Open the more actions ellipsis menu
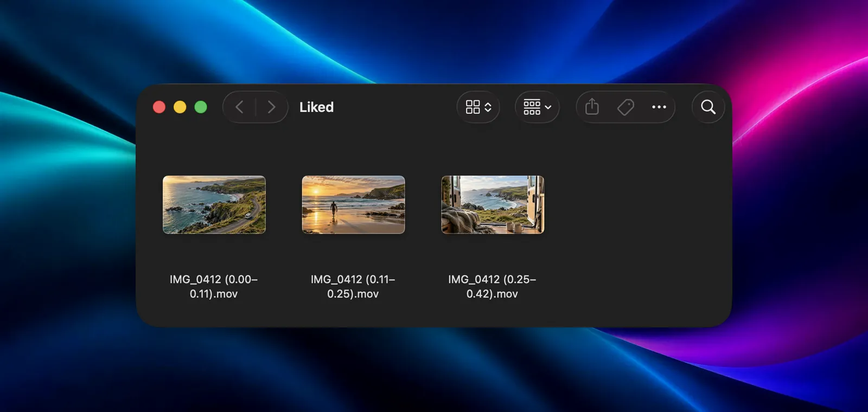This screenshot has height=412, width=868. click(x=659, y=107)
